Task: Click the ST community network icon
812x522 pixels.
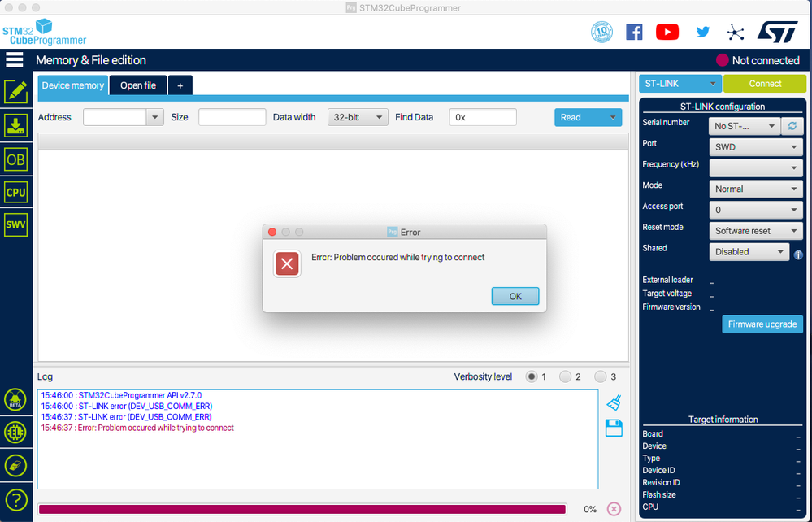Action: tap(736, 32)
